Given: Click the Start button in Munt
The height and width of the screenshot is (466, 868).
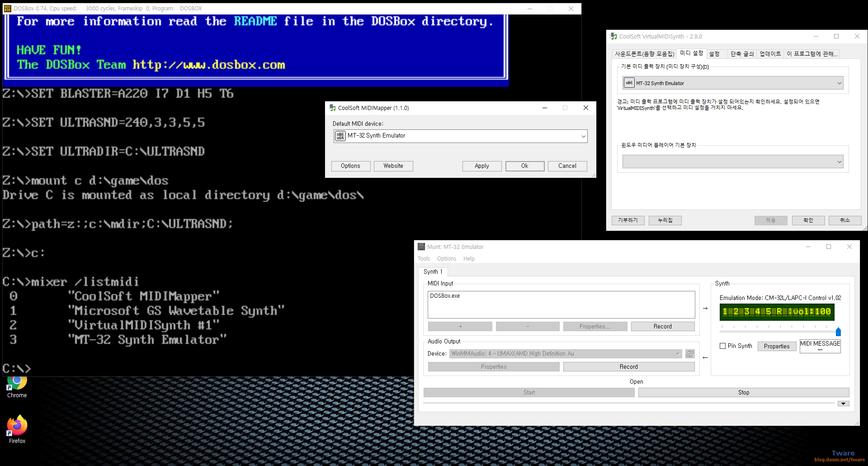Looking at the screenshot, I should [529, 392].
